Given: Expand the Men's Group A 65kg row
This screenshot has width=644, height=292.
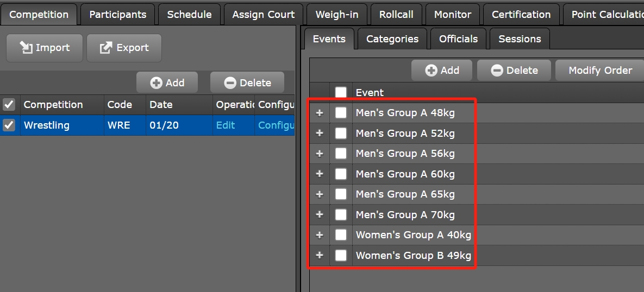Looking at the screenshot, I should point(320,194).
